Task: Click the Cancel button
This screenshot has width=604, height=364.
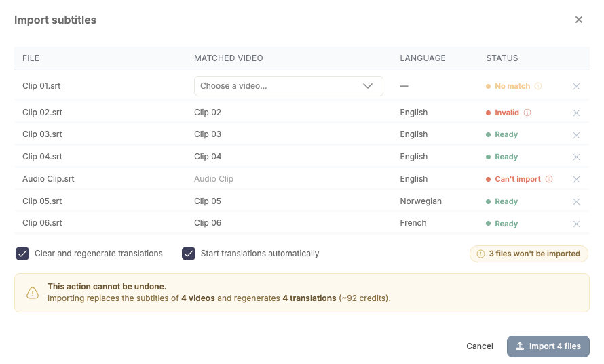Action: 480,346
